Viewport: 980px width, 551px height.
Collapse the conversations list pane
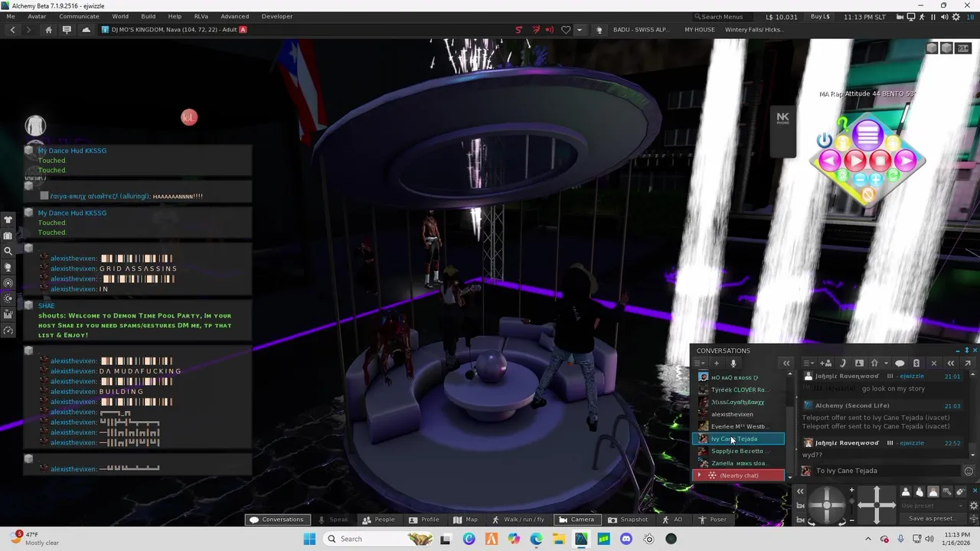786,364
